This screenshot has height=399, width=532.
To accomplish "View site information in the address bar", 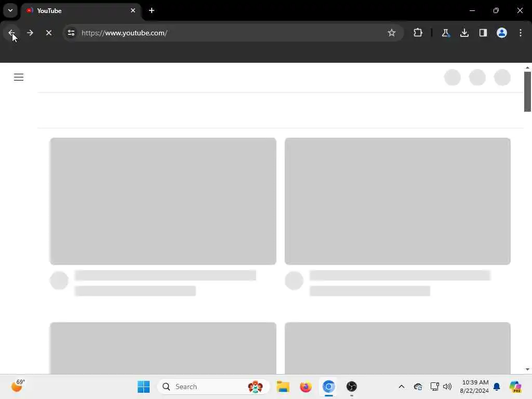I will click(x=71, y=33).
